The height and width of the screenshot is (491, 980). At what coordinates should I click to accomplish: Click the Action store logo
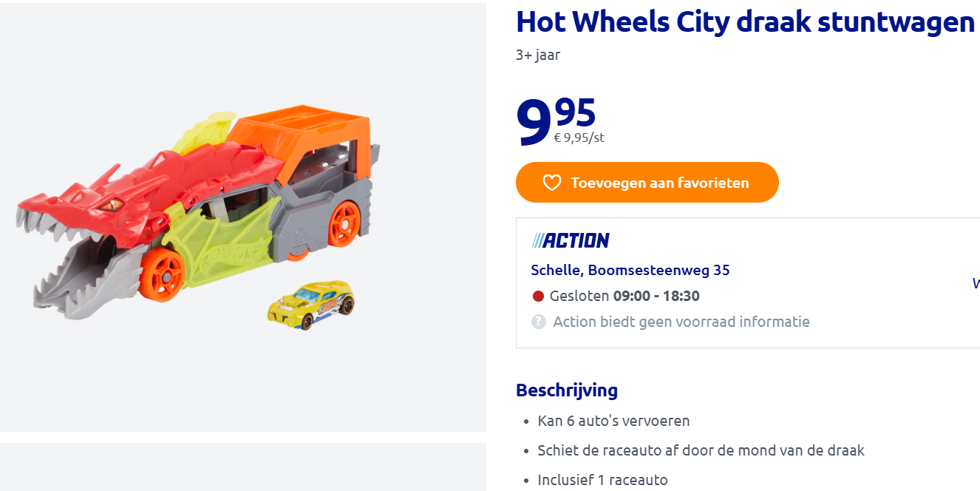(x=569, y=240)
